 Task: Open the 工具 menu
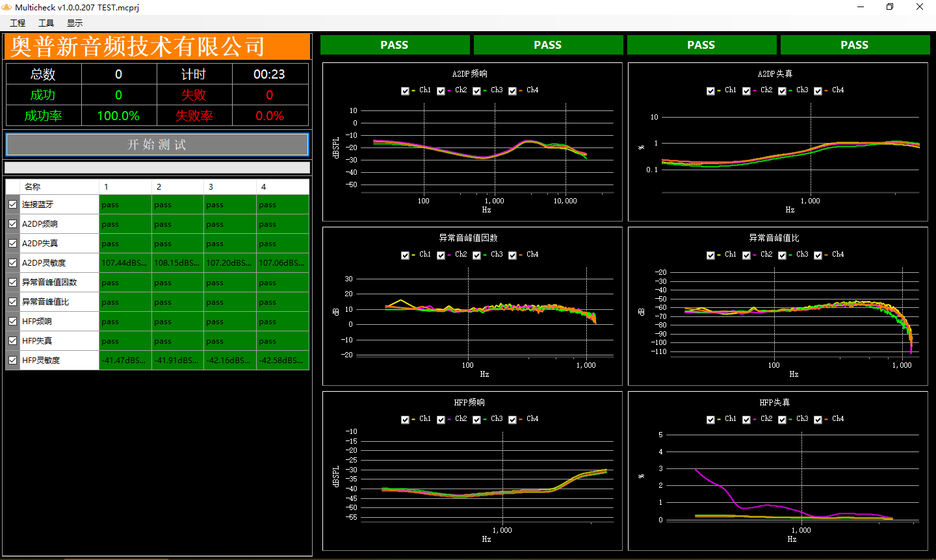[46, 23]
